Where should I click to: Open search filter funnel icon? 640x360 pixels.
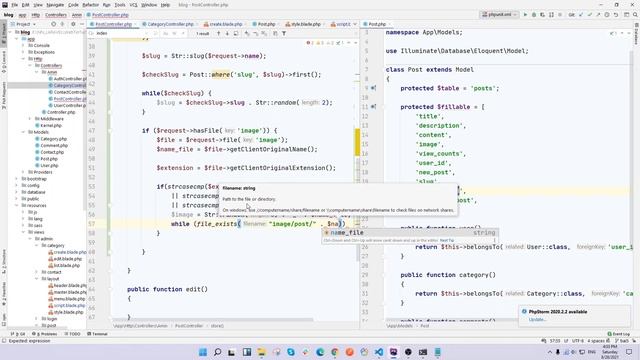[284, 33]
